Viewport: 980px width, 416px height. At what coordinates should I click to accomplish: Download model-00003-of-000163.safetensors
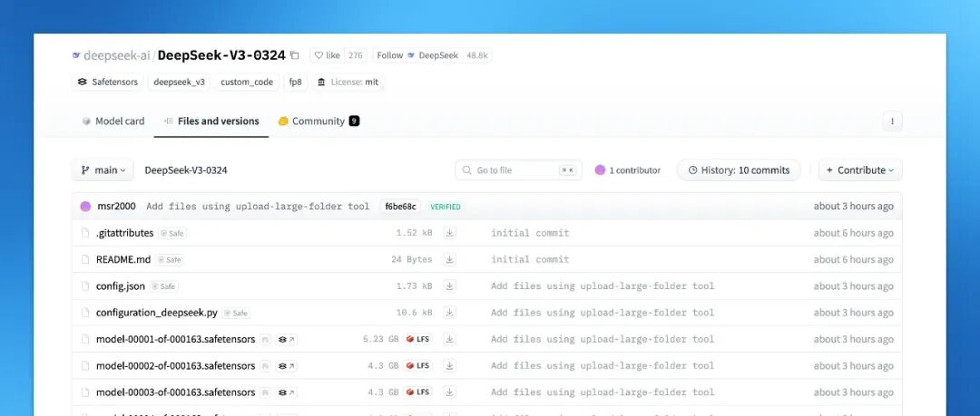pos(449,392)
